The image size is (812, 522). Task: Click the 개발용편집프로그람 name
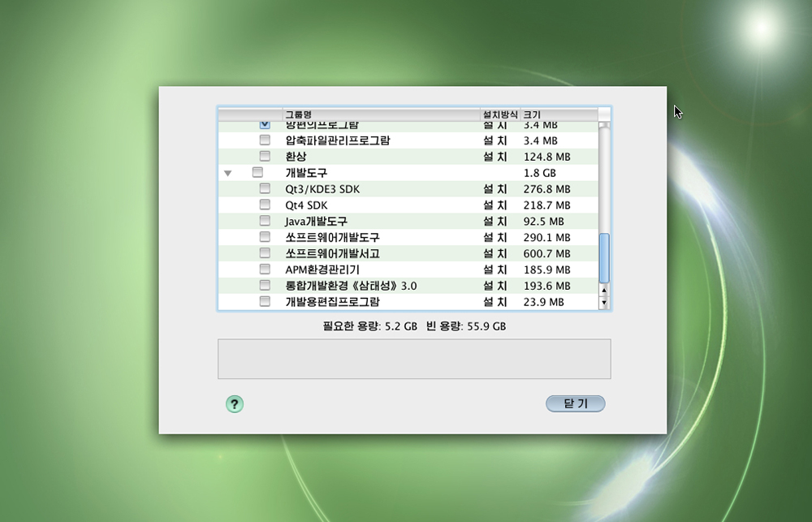332,302
